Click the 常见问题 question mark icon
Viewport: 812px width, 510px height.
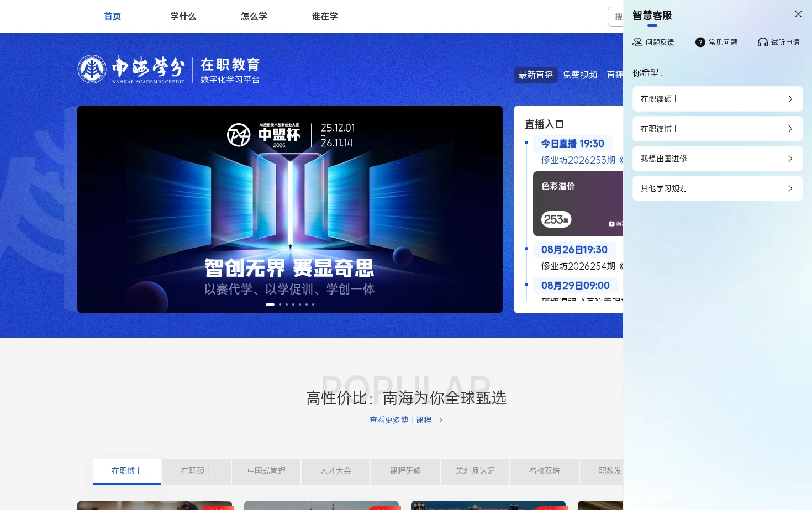pos(700,42)
